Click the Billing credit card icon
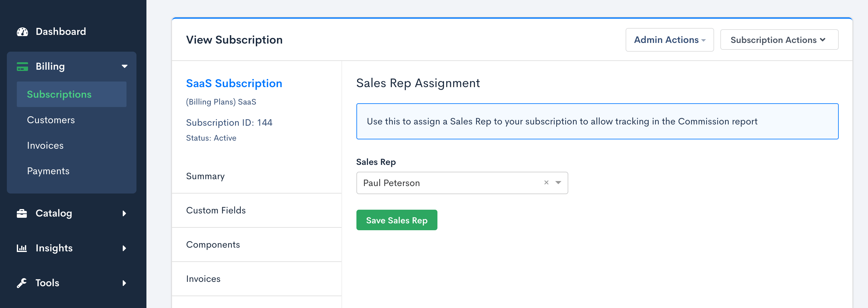 coord(22,67)
